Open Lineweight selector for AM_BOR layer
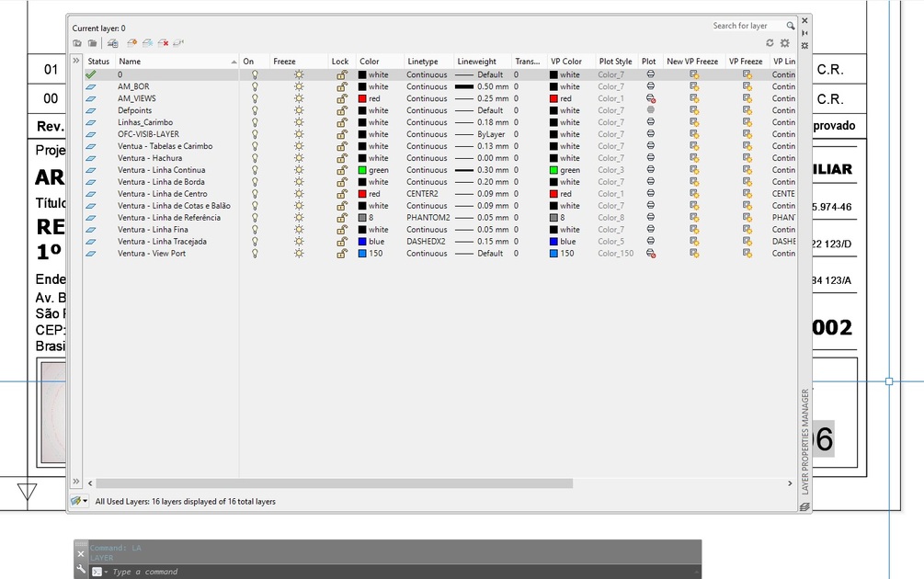 [482, 86]
